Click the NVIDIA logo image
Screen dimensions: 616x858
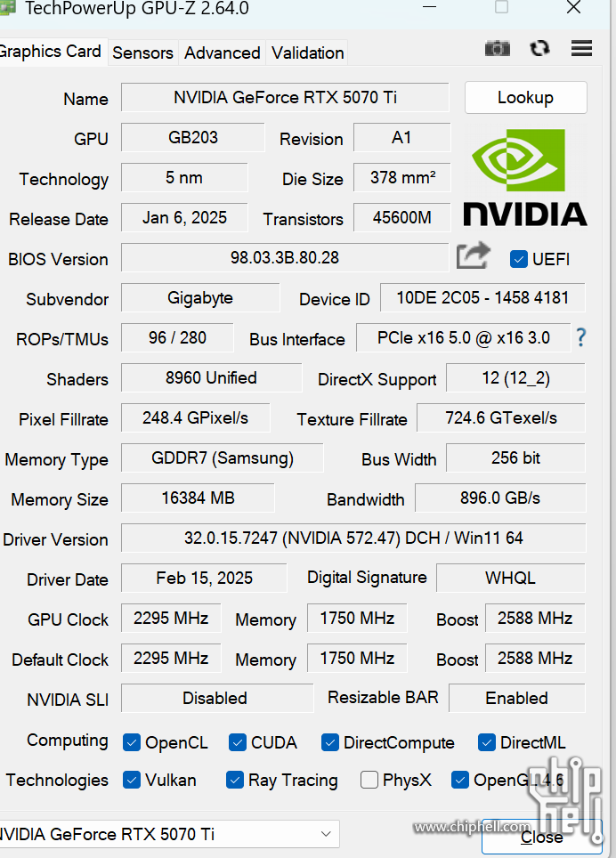click(524, 177)
